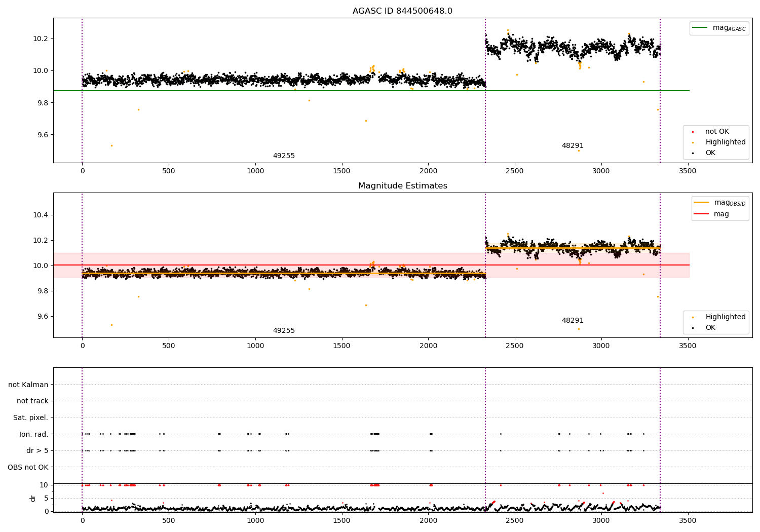
Task: Click x-tick 1000 under the Magnitude Estimates plot
Action: click(x=255, y=346)
